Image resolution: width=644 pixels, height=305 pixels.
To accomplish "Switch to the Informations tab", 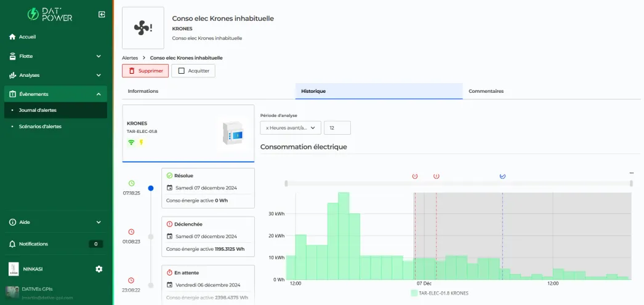I will click(143, 91).
